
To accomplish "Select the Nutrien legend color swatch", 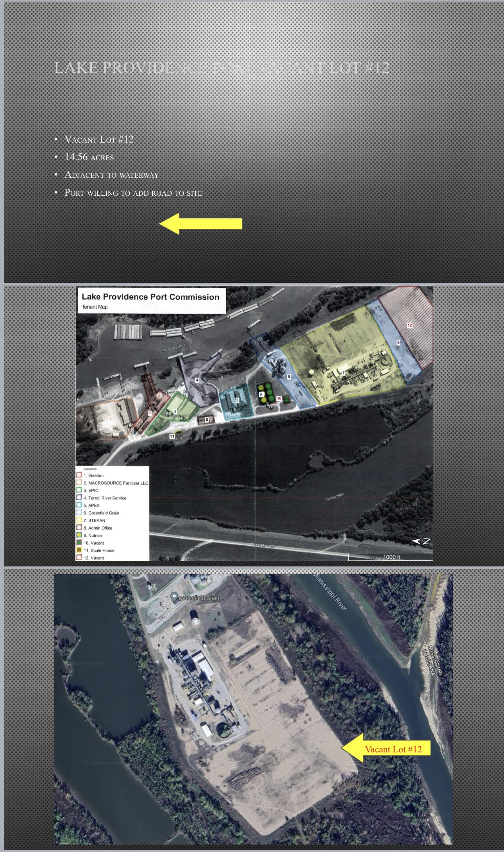I will point(79,535).
